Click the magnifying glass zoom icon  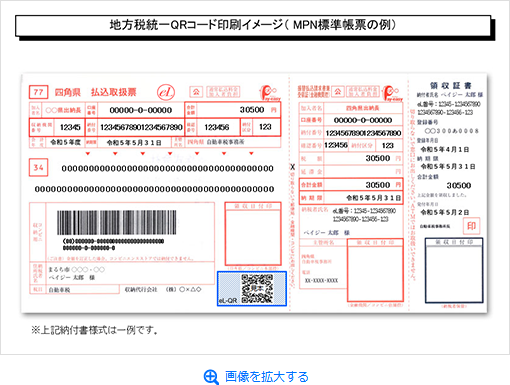pos(211,377)
